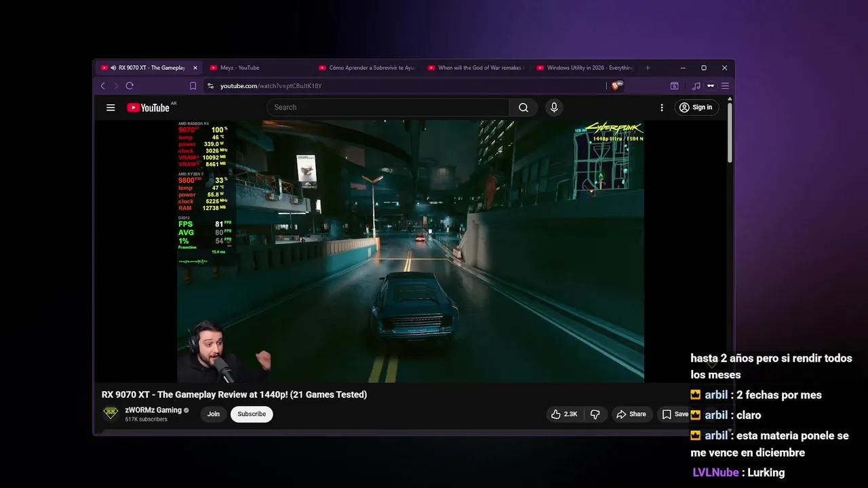The width and height of the screenshot is (868, 488).
Task: Open a new tab with the plus button
Action: pyautogui.click(x=648, y=68)
